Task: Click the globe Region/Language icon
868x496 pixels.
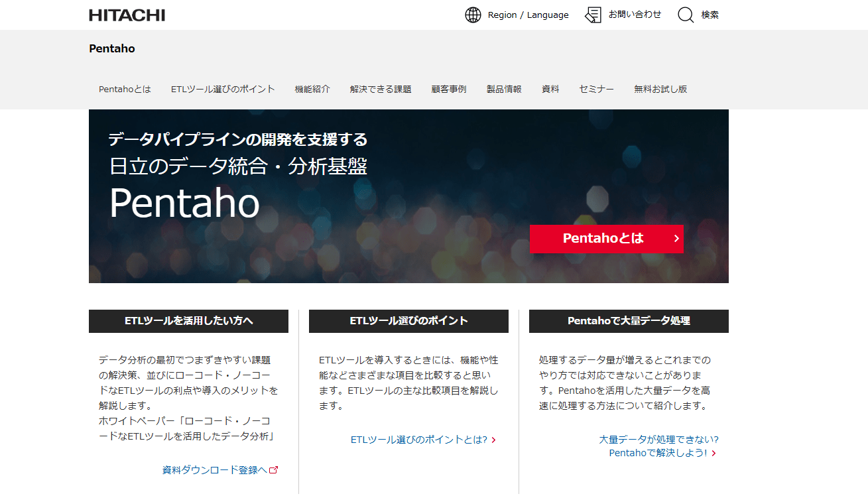Action: click(473, 15)
